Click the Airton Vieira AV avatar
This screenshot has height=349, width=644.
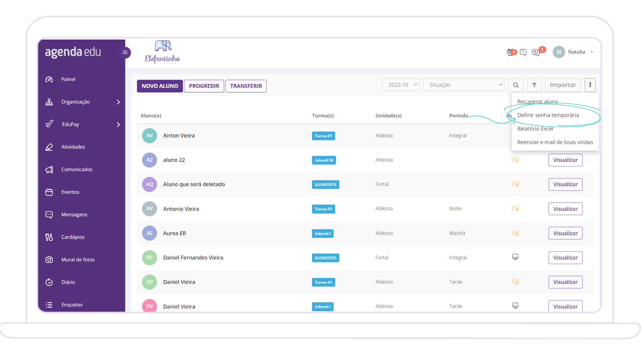(149, 136)
